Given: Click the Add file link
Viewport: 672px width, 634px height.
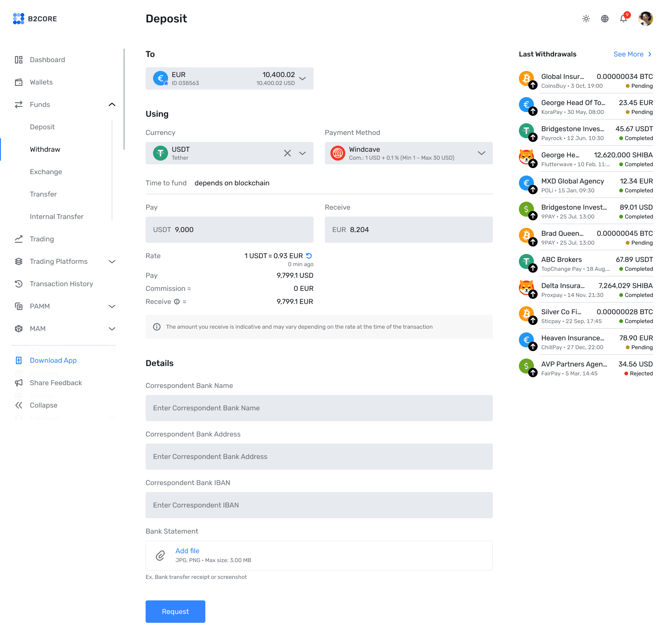Looking at the screenshot, I should [188, 551].
